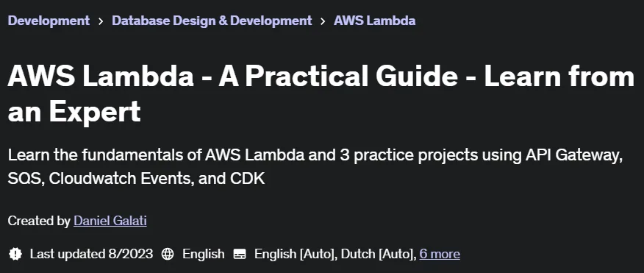Click the Created by label
This screenshot has width=644, height=273.
pos(39,221)
